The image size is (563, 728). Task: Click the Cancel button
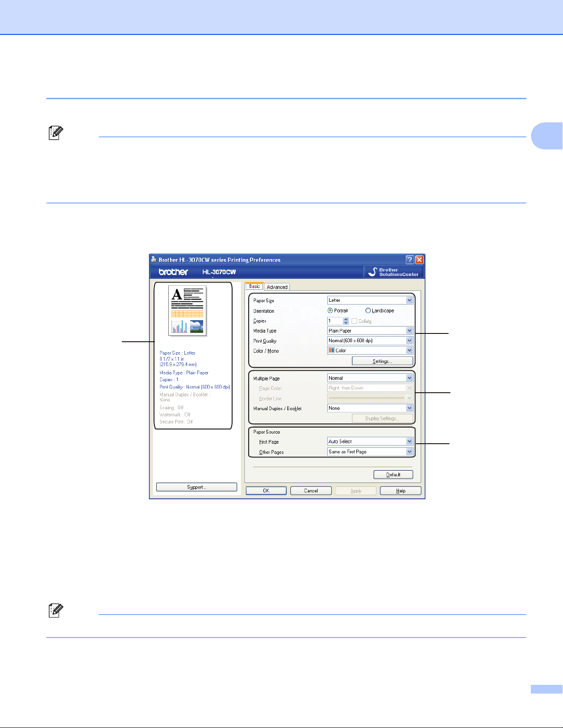[x=311, y=491]
